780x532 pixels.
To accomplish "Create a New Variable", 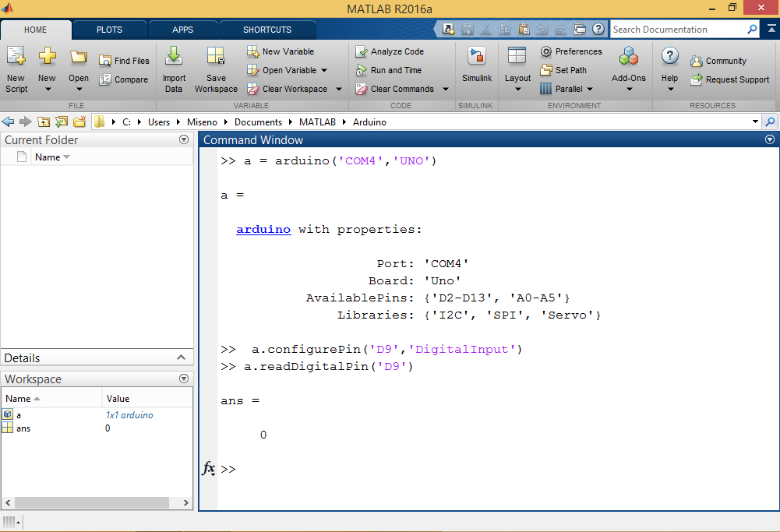I will [281, 51].
